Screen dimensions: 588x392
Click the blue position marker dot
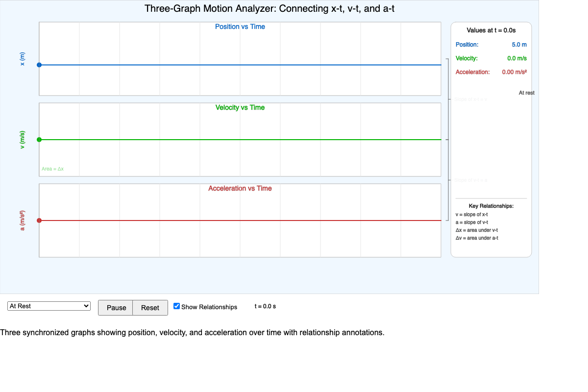pos(40,64)
